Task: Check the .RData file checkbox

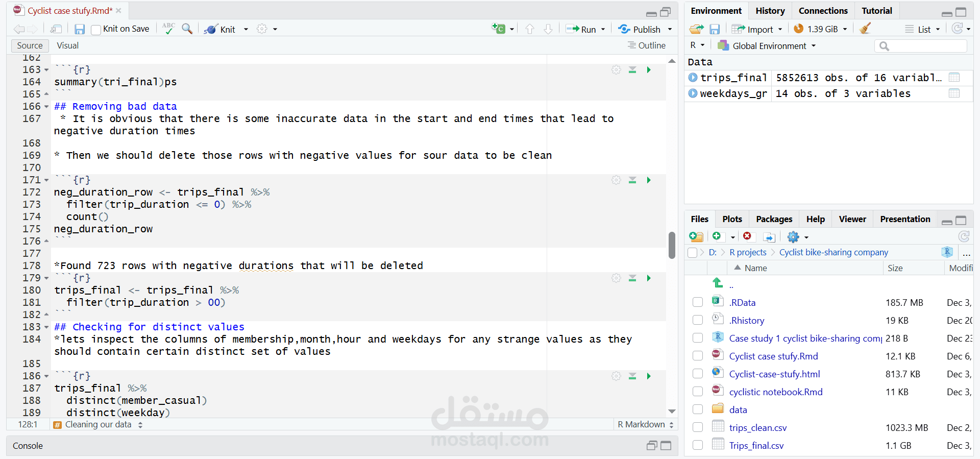Action: point(698,302)
